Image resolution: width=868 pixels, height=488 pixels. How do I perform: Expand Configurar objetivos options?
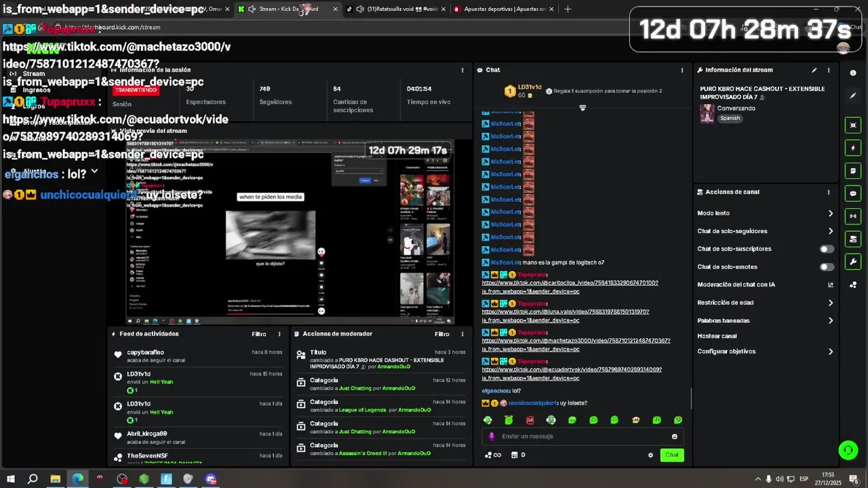tap(831, 352)
